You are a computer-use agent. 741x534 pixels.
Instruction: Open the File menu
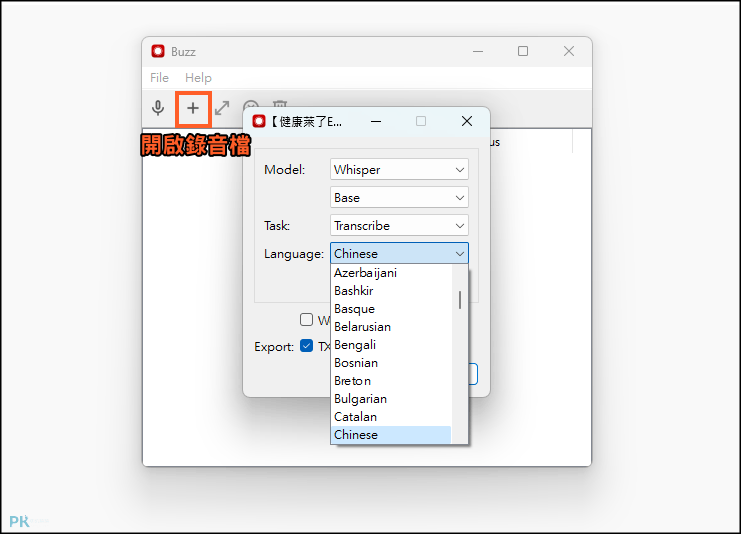tap(159, 78)
